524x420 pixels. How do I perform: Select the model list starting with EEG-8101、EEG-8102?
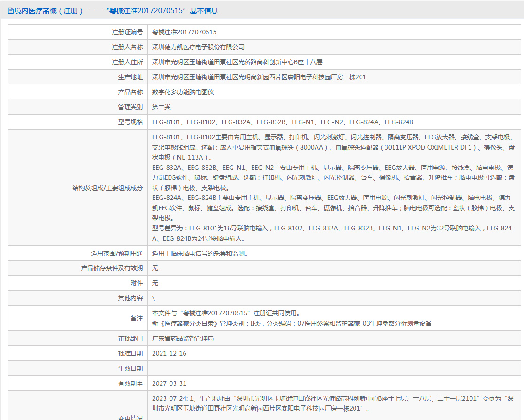pos(283,122)
